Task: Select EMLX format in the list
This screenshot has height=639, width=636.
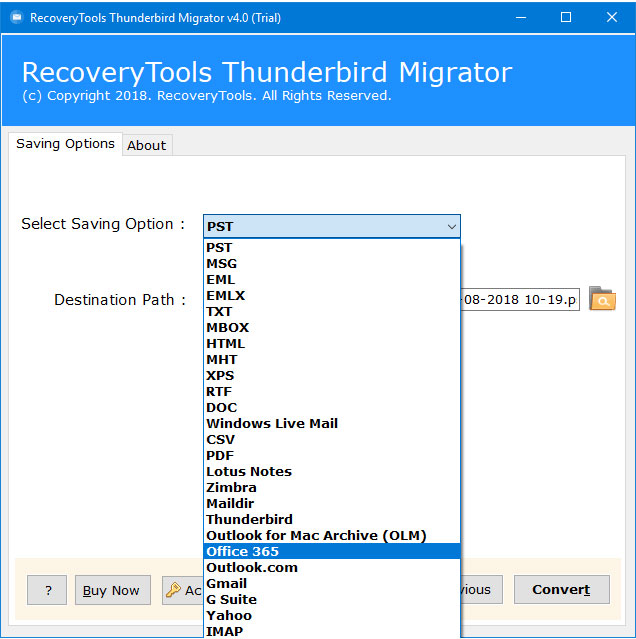Action: coord(332,295)
